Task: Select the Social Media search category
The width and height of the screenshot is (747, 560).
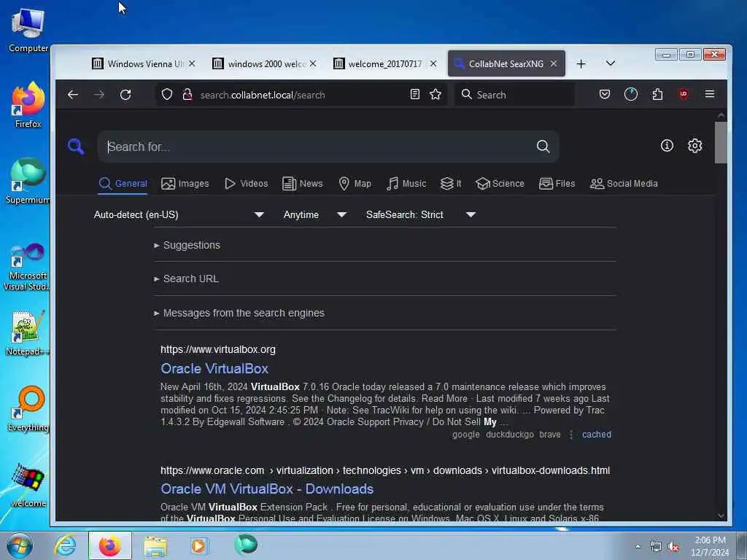Action: click(x=624, y=183)
